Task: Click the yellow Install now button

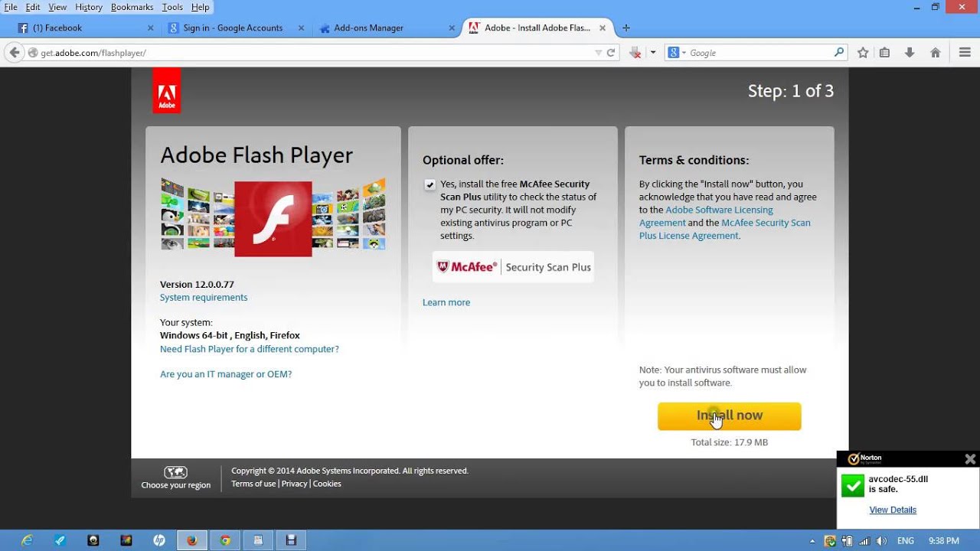Action: 730,416
